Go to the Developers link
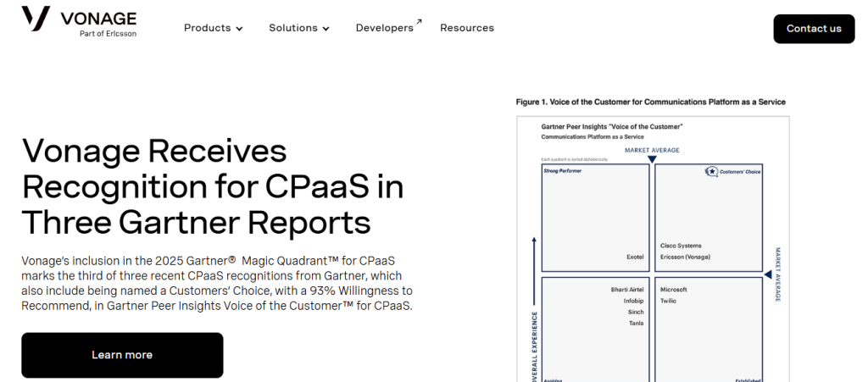This screenshot has width=868, height=382. pos(384,28)
